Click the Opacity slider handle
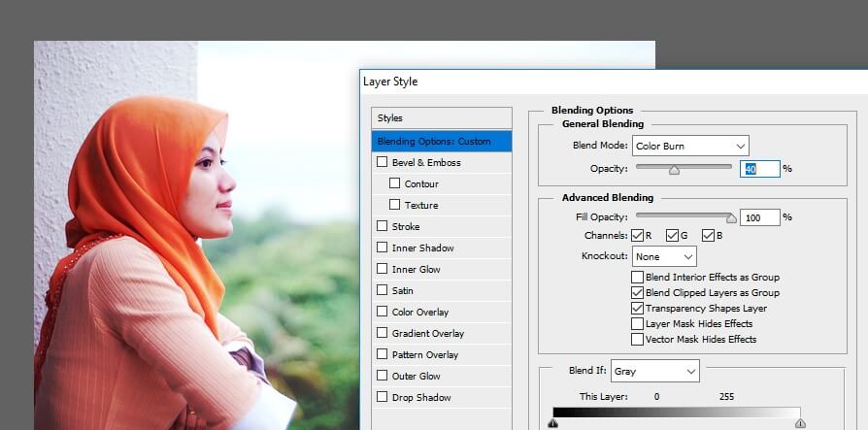 point(674,170)
